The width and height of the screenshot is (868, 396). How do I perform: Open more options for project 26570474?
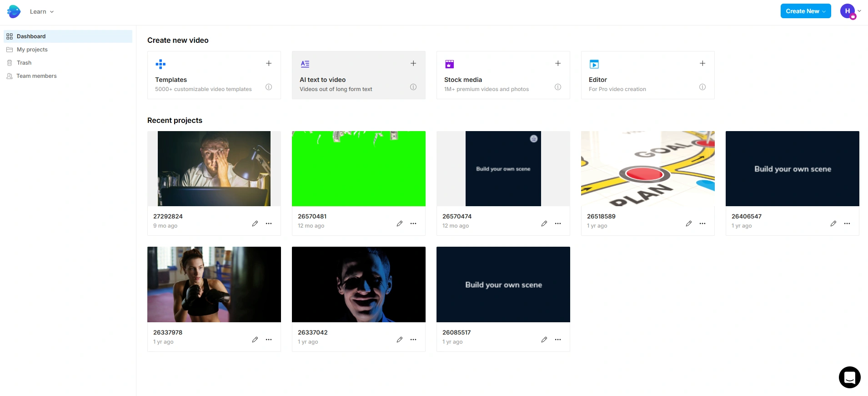[x=558, y=223]
